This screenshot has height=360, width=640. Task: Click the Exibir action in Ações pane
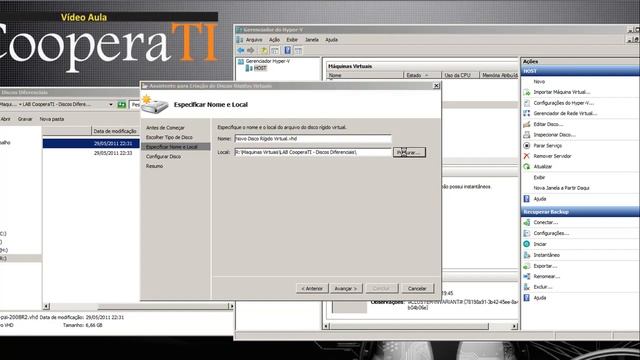pos(539,178)
